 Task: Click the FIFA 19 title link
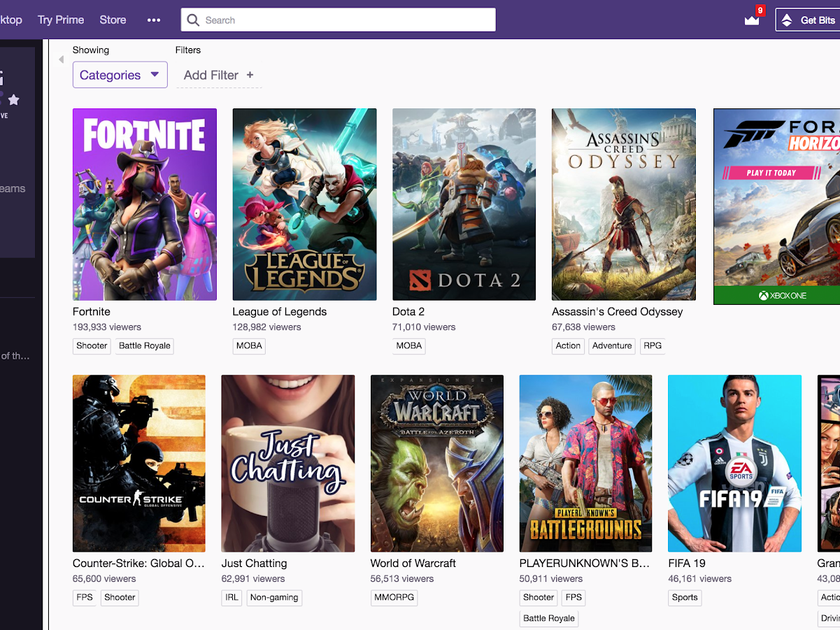pos(687,564)
